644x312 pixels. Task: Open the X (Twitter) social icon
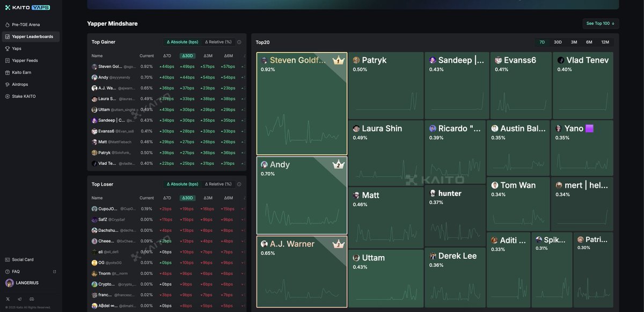(8, 299)
